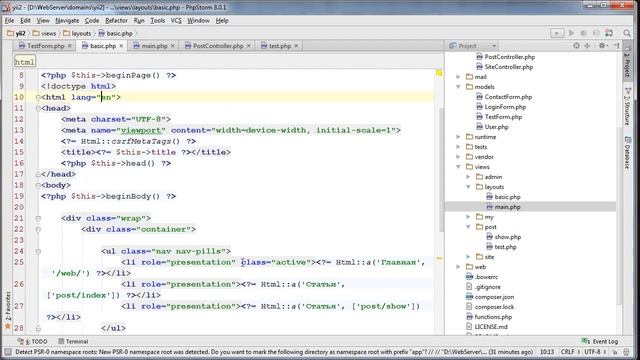This screenshot has width=640, height=360.
Task: Click the views breadcrumb in navigation bar
Action: (44, 33)
